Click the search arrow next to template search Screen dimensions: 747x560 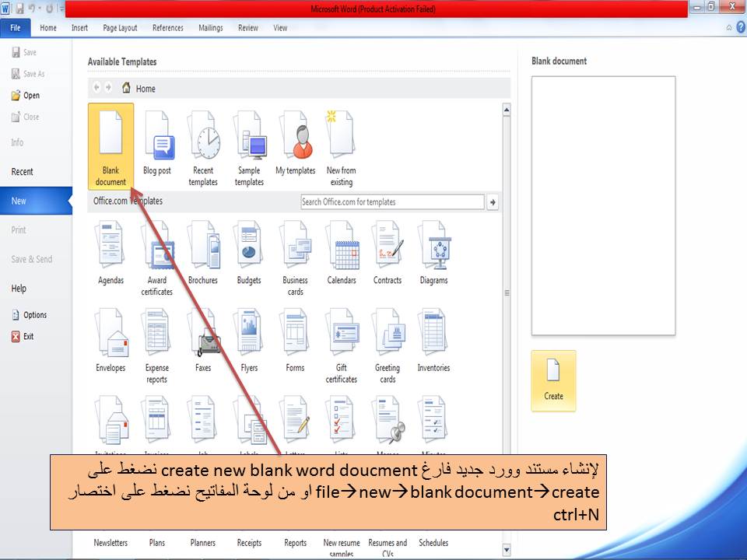(493, 202)
